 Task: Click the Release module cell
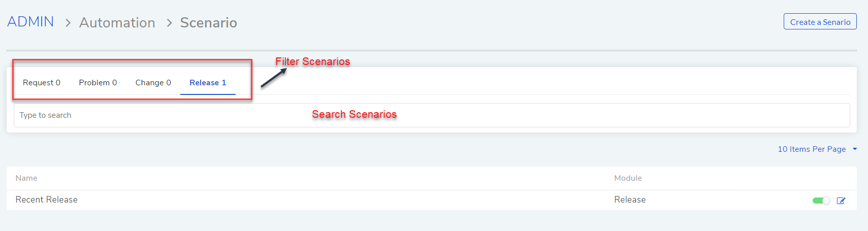click(630, 200)
